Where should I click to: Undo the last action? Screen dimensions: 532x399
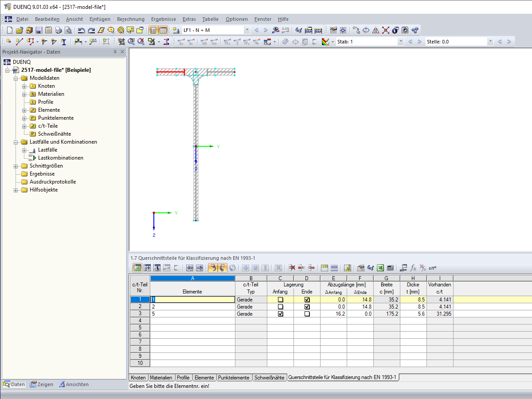(x=82, y=30)
